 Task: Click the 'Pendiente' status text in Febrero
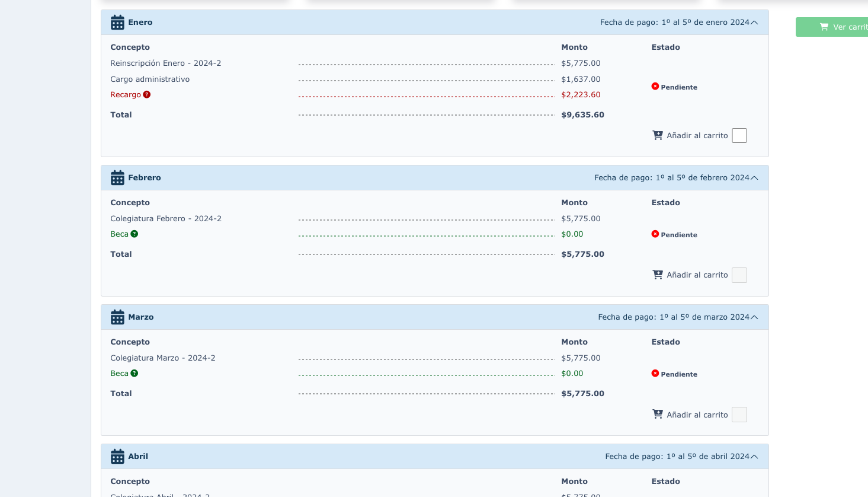point(679,235)
